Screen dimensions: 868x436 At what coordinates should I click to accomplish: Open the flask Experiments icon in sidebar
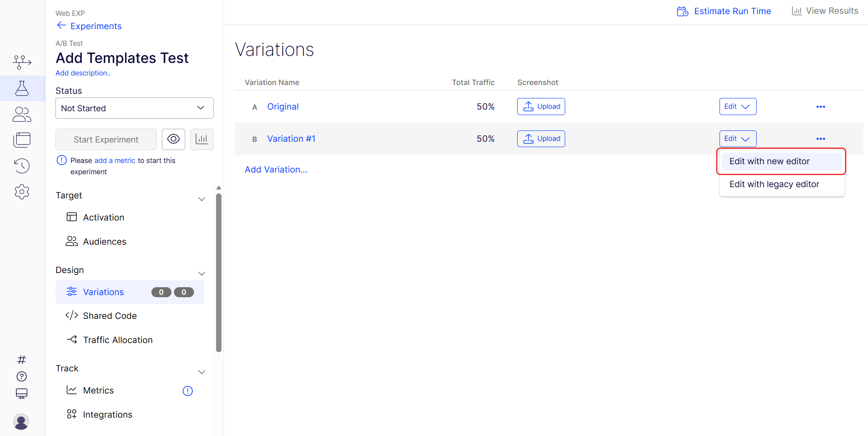(22, 88)
